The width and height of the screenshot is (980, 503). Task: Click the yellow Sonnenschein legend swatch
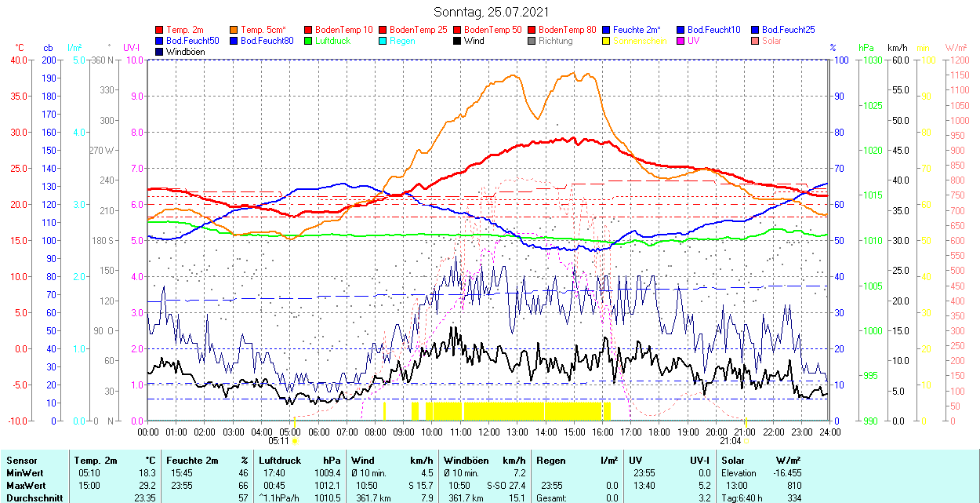(606, 41)
